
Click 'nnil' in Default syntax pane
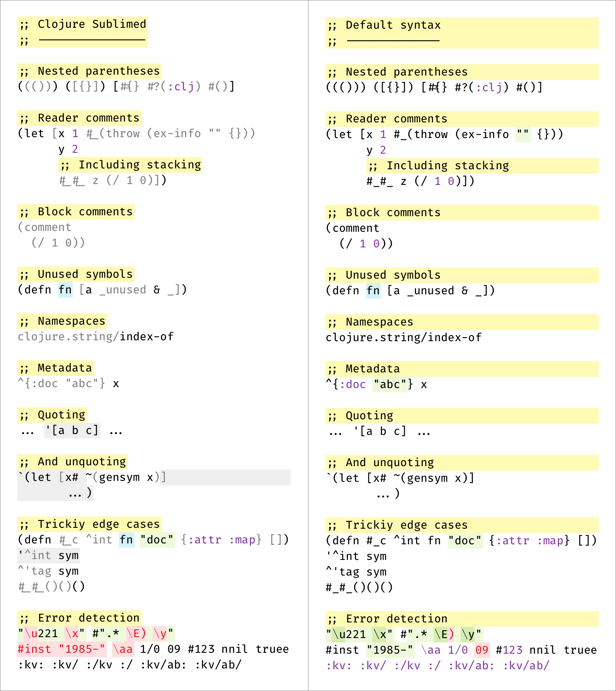pos(543,650)
